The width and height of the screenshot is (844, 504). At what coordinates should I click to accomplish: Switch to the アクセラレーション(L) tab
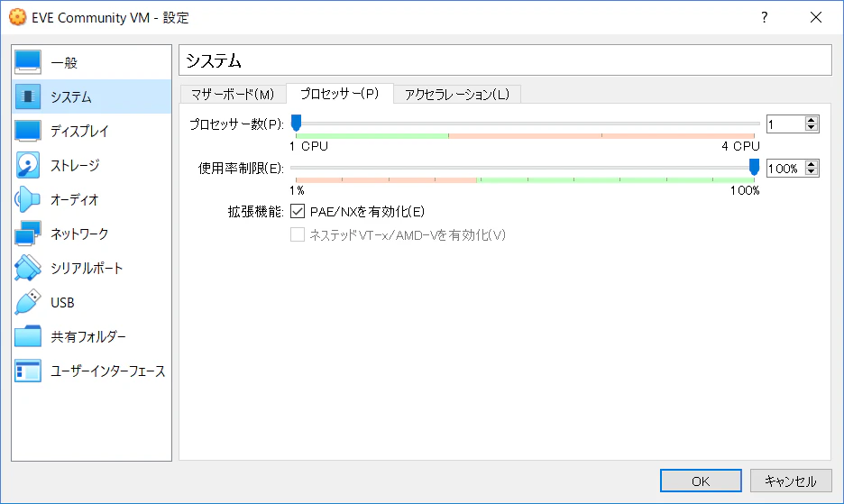(457, 95)
